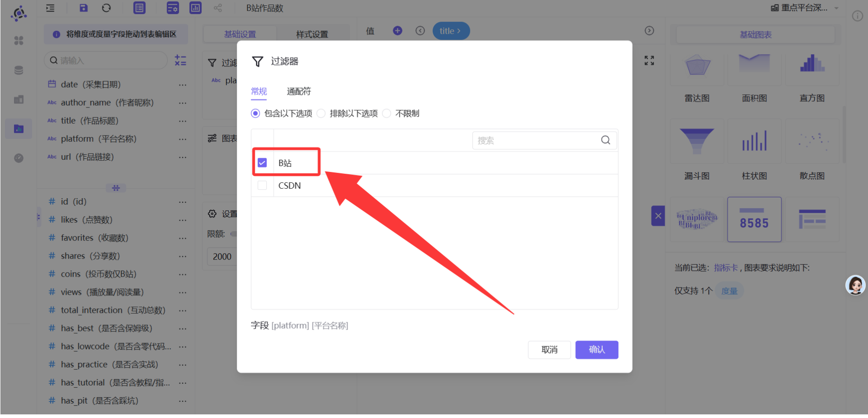Screen dimensions: 868x418
Task: Select 排除以下选项 radio button
Action: click(x=321, y=113)
